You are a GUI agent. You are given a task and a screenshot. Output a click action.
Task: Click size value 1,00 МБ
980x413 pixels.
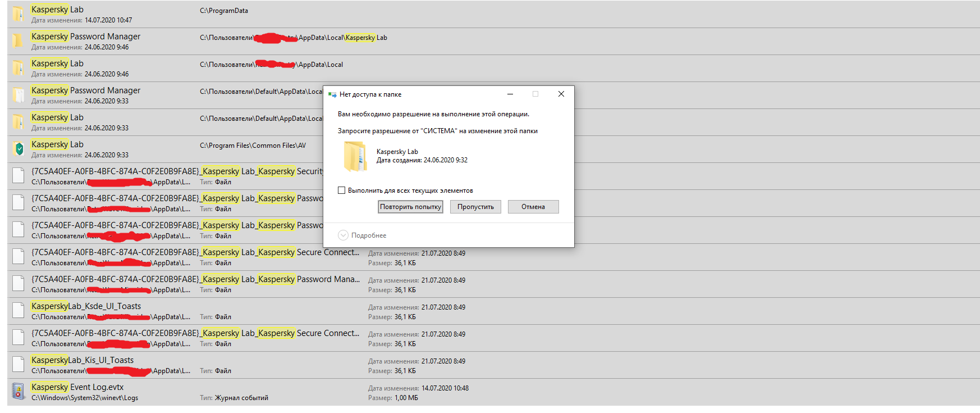click(406, 398)
